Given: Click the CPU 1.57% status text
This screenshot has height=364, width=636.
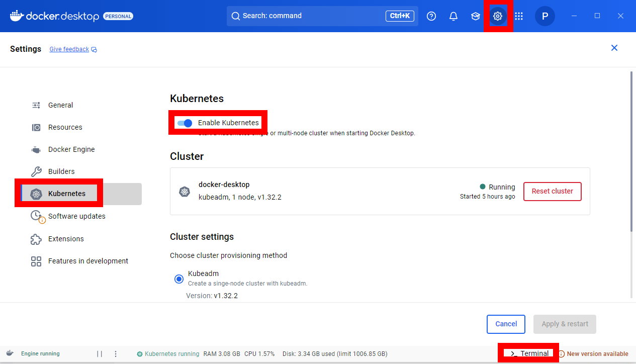Looking at the screenshot, I should pyautogui.click(x=259, y=354).
